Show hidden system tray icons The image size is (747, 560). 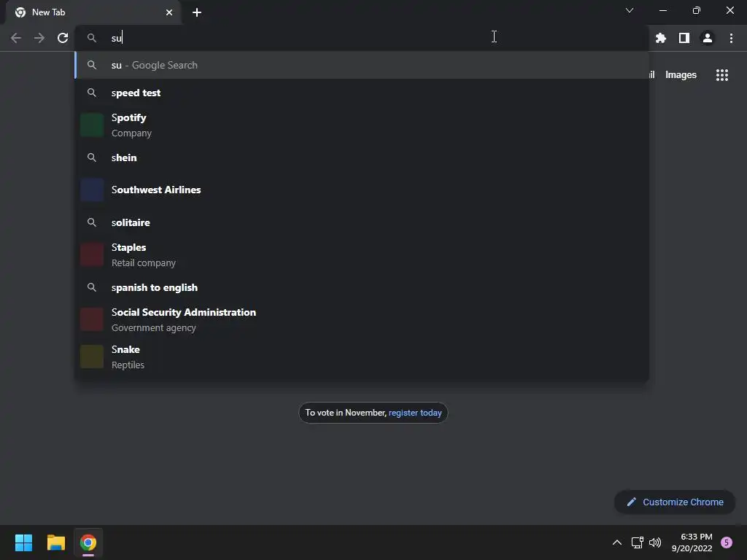click(617, 542)
